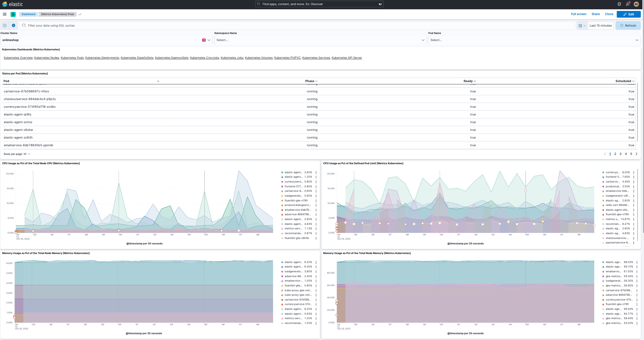The image size is (644, 340).
Task: Open the hamburger navigation menu
Action: point(4,14)
